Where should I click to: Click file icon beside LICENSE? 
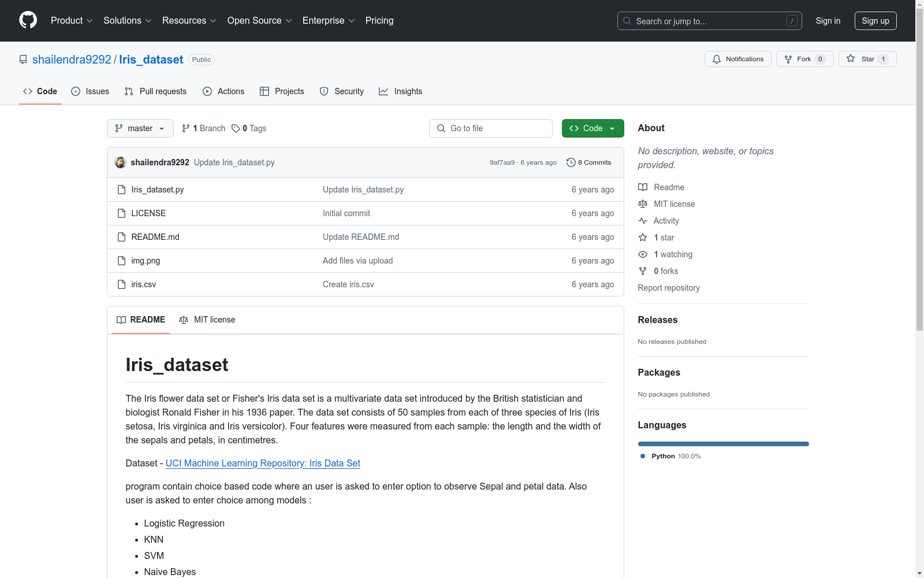pyautogui.click(x=121, y=213)
